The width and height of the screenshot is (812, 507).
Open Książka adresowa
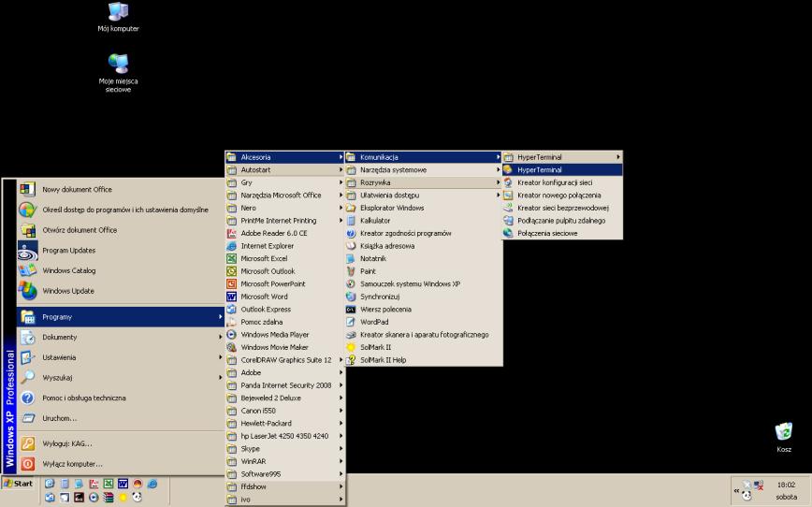[424, 246]
